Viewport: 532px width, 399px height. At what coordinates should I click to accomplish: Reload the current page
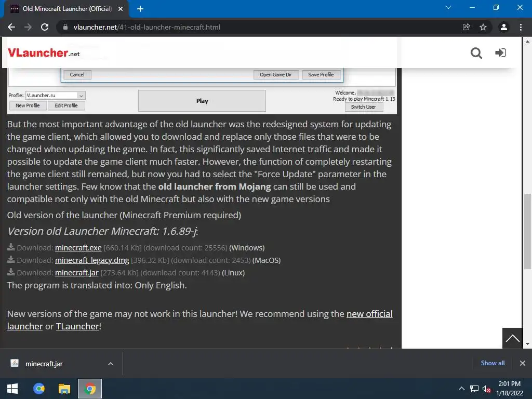[x=45, y=27]
